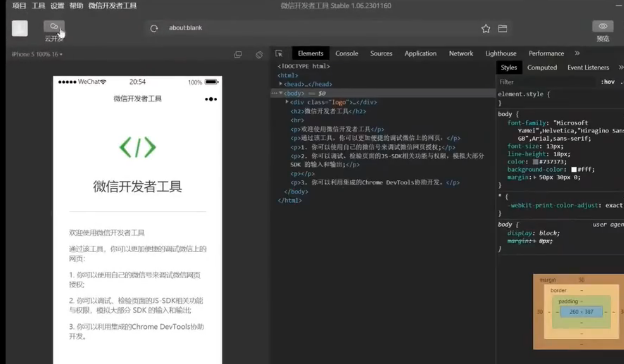Select the Styles pane tab
The height and width of the screenshot is (364, 624).
509,67
